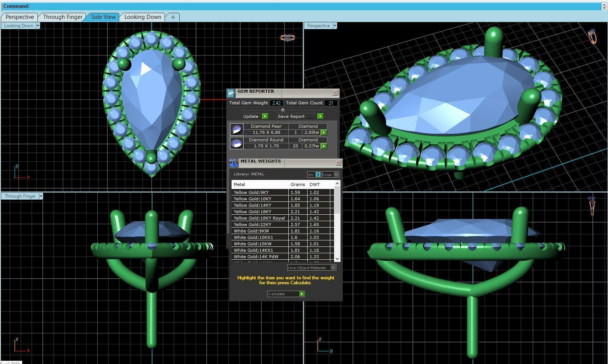Click the metal list scroll up arrow

coord(337,183)
